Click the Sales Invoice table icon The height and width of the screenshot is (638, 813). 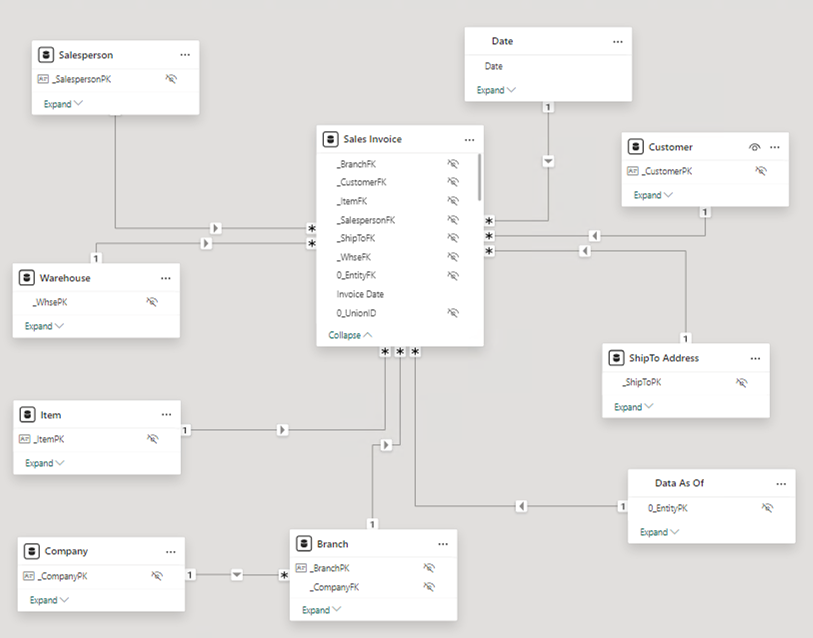point(330,139)
